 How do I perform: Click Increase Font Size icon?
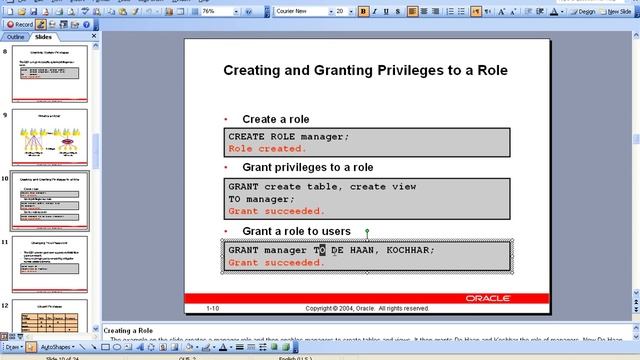(501, 12)
